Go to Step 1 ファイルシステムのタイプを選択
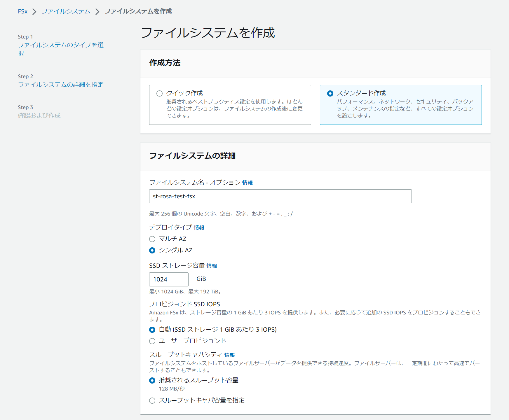Screen dimensions: 509x420 [x=62, y=49]
